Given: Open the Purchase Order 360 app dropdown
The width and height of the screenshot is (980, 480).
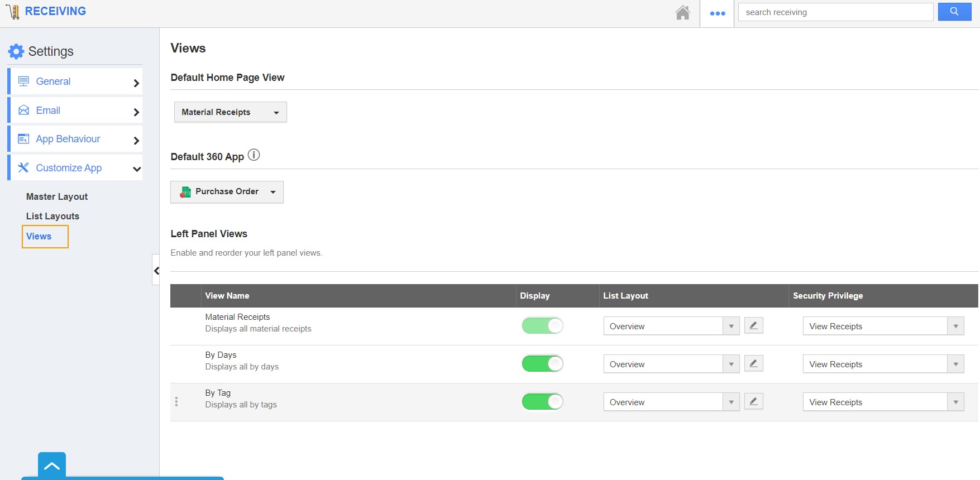Looking at the screenshot, I should click(x=227, y=192).
